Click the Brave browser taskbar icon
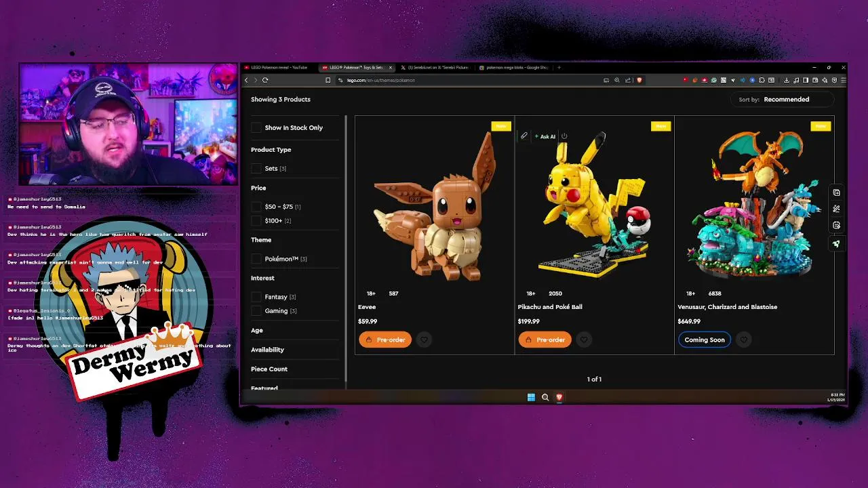 559,397
